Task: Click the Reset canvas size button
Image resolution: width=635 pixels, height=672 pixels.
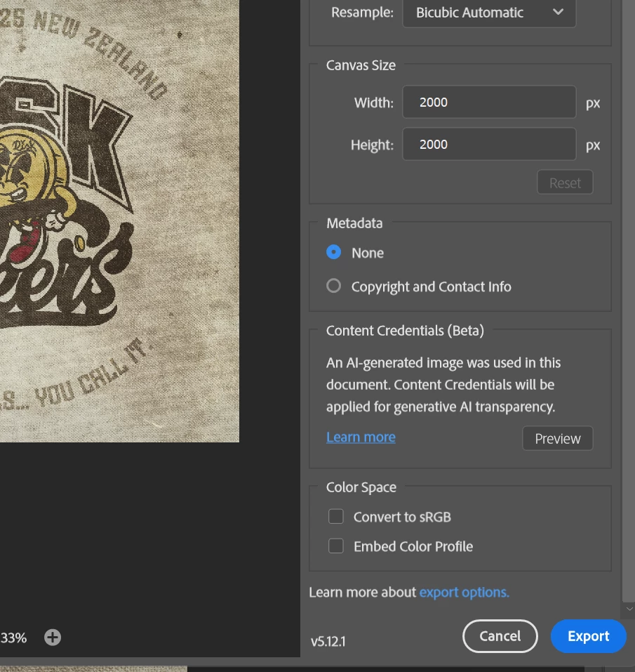Action: [565, 183]
